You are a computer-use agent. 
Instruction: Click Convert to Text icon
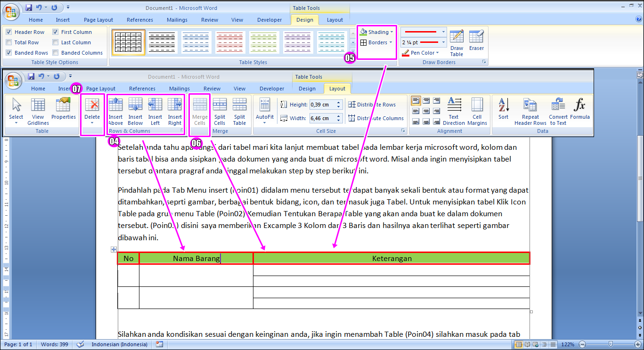point(558,112)
